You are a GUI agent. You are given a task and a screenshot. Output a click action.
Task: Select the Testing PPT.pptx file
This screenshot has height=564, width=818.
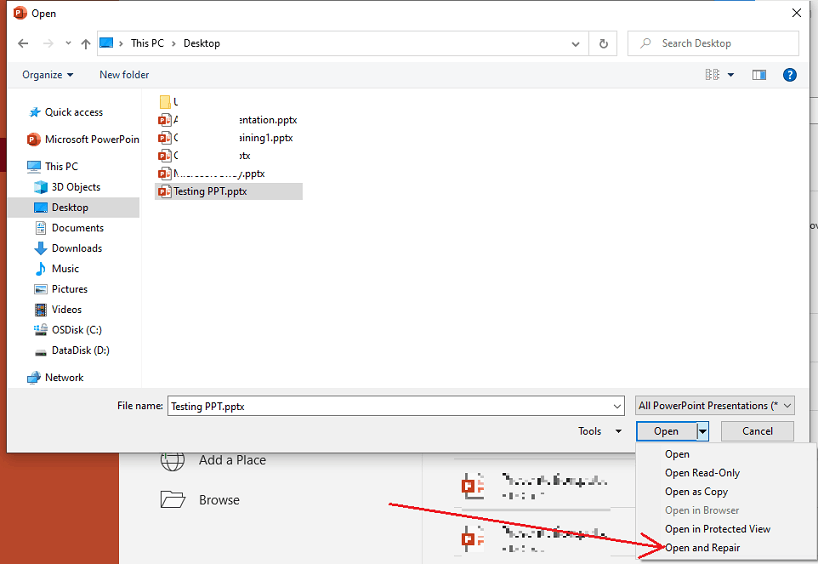pyautogui.click(x=228, y=191)
